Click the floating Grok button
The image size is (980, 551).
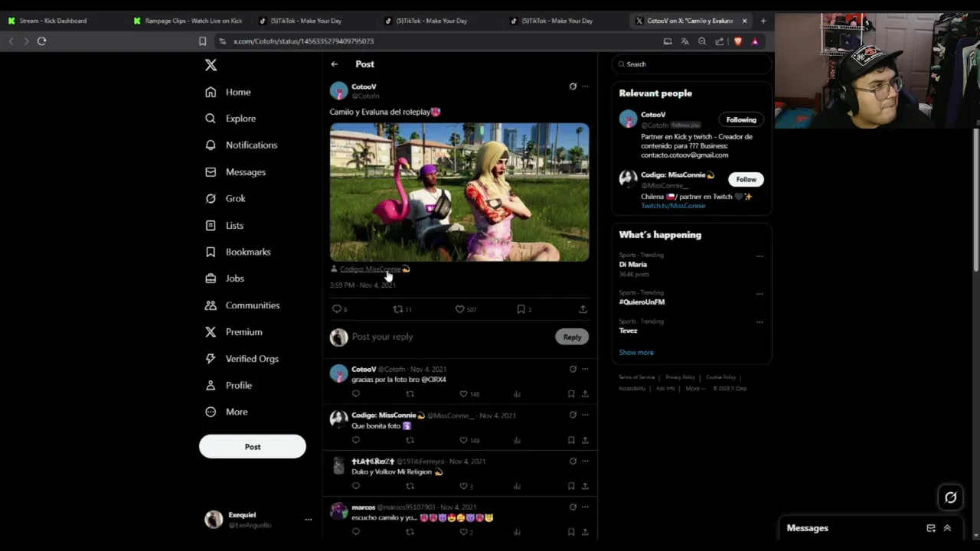pyautogui.click(x=951, y=497)
